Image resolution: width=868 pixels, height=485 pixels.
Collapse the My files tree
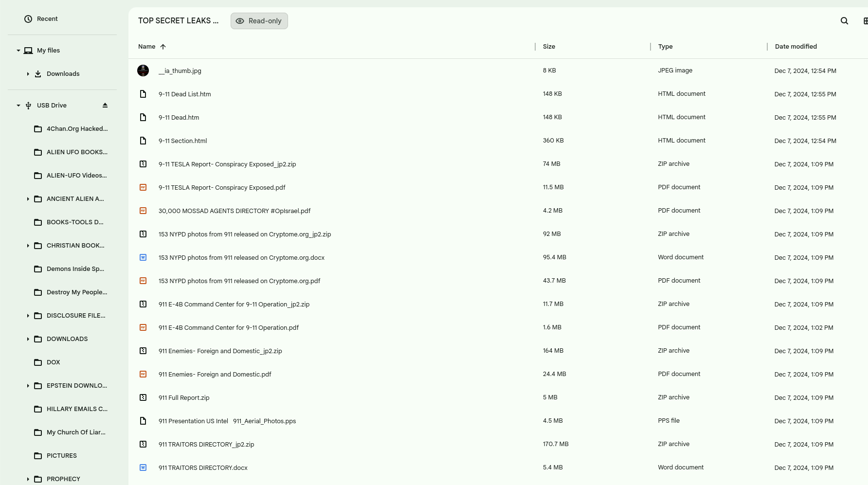tap(18, 51)
